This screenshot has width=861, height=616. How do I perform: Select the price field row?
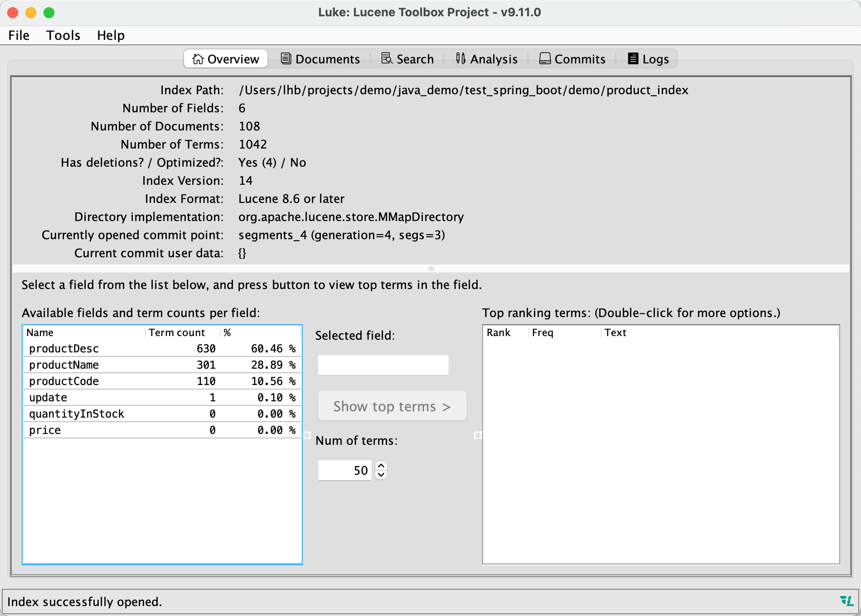(x=162, y=430)
